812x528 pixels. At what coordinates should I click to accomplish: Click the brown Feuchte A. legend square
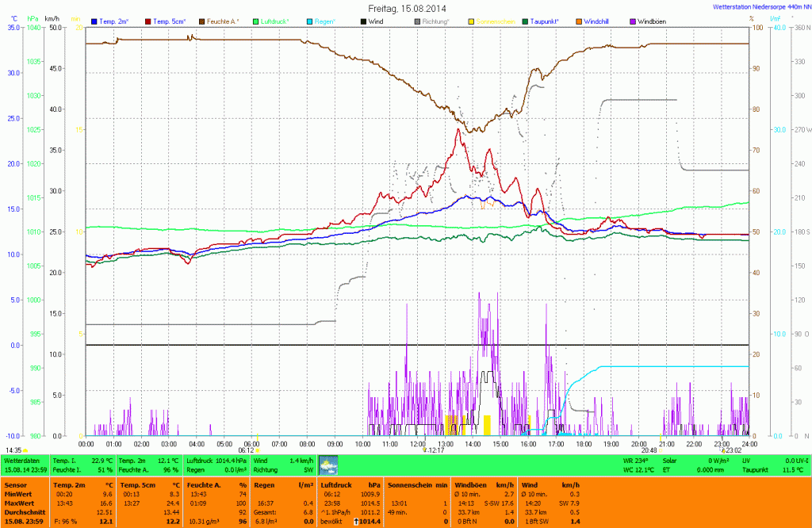(x=202, y=21)
